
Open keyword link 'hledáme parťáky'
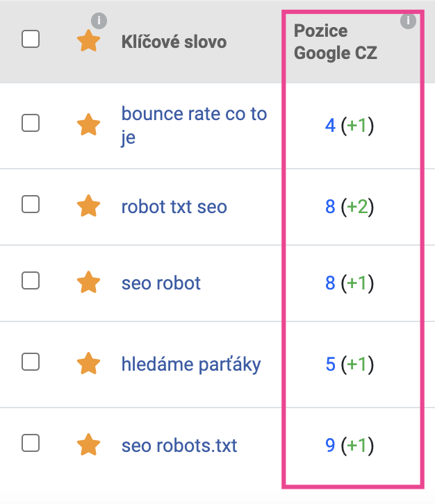pyautogui.click(x=191, y=365)
